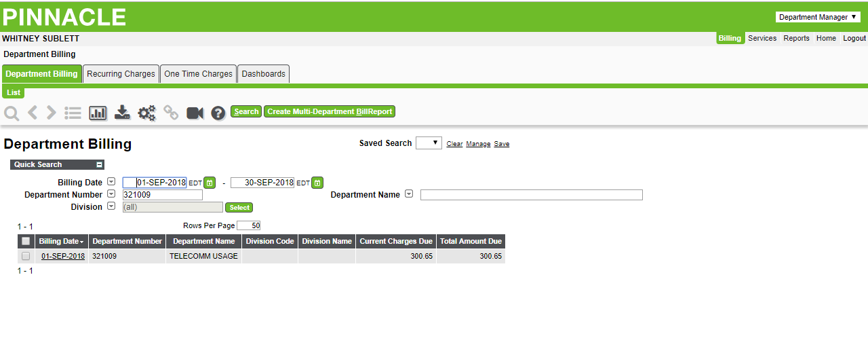Open the help question mark icon
The image size is (868, 349).
click(x=218, y=113)
